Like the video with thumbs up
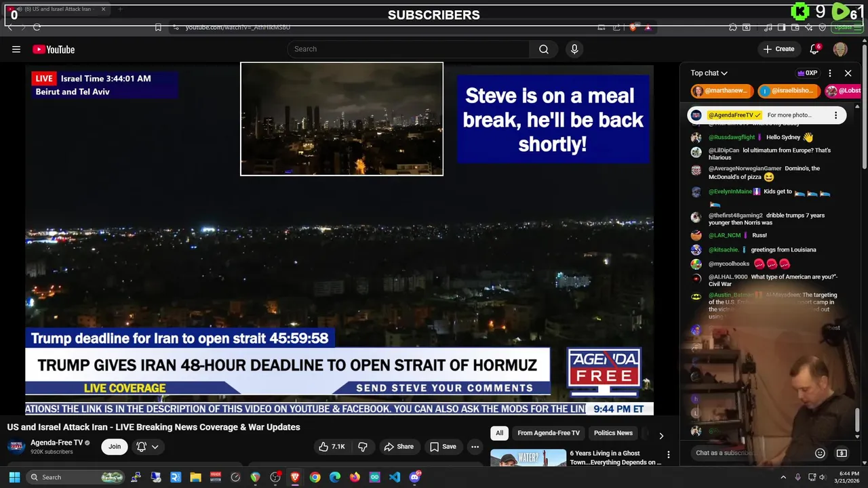 [332, 447]
